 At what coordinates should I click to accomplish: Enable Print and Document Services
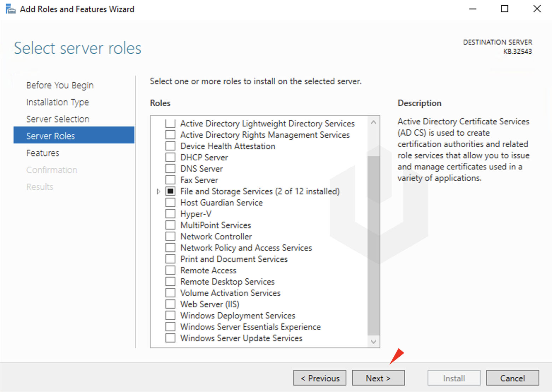pos(170,259)
